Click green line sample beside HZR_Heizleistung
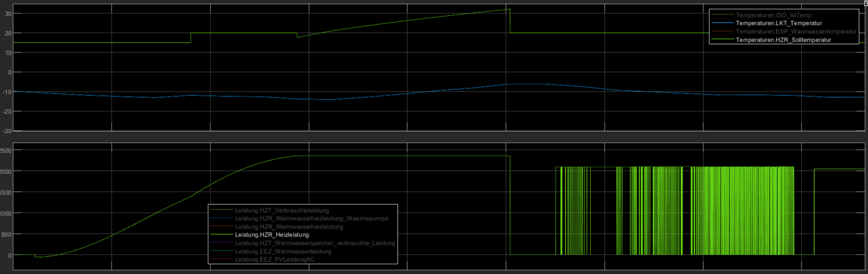The width and height of the screenshot is (868, 274). [221, 235]
